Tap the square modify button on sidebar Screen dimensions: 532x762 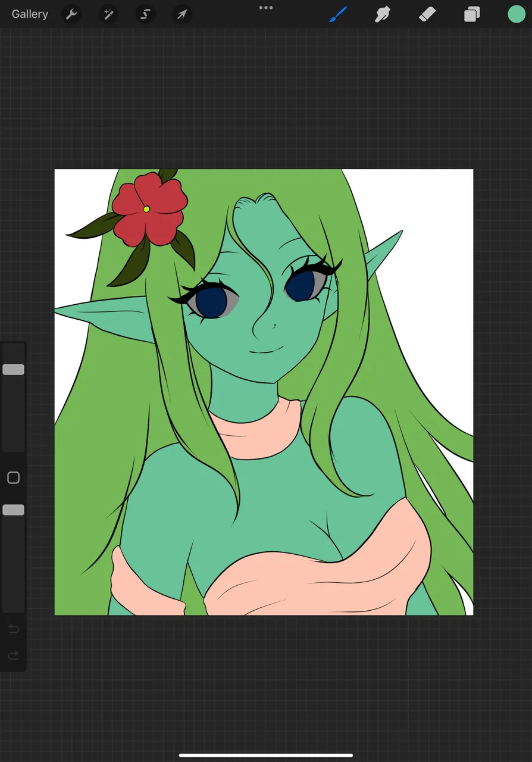tap(13, 478)
